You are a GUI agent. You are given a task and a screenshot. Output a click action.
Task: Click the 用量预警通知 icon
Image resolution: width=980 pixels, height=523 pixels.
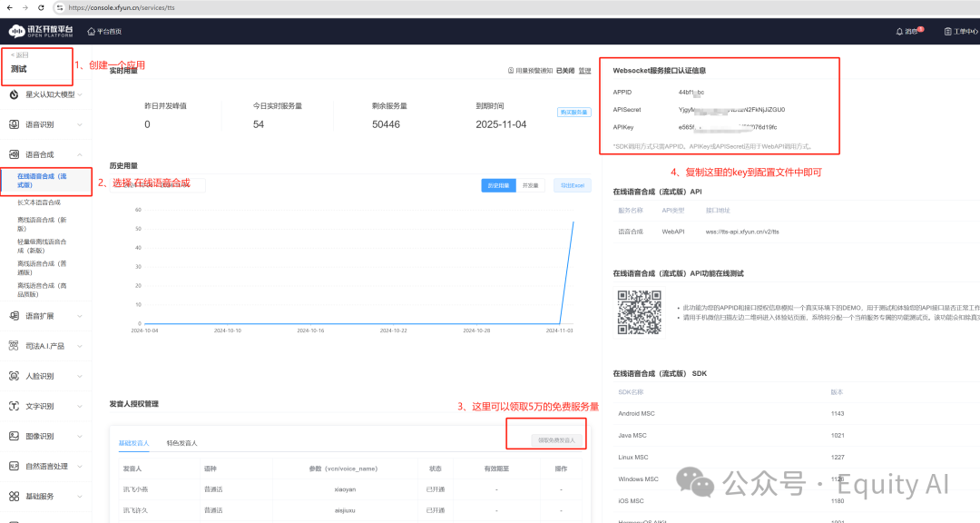511,71
